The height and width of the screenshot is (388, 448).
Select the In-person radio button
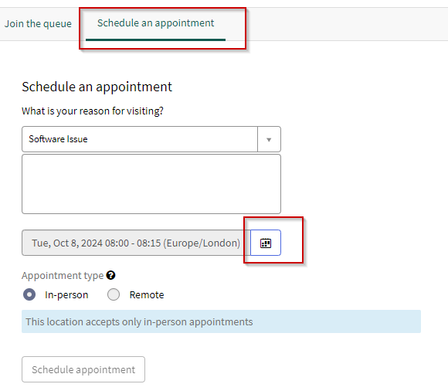(29, 295)
